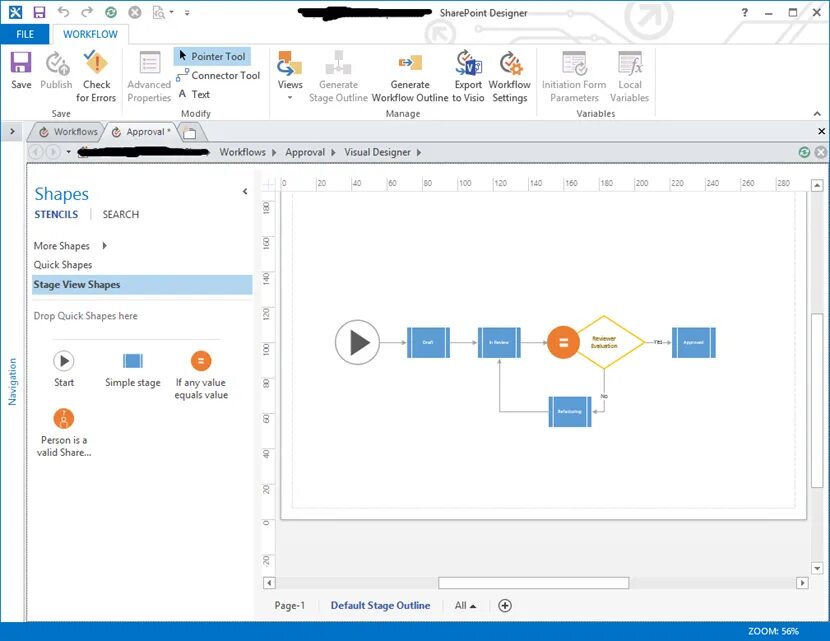The width and height of the screenshot is (830, 641).
Task: Export the workflow to Visio
Action: (x=468, y=76)
